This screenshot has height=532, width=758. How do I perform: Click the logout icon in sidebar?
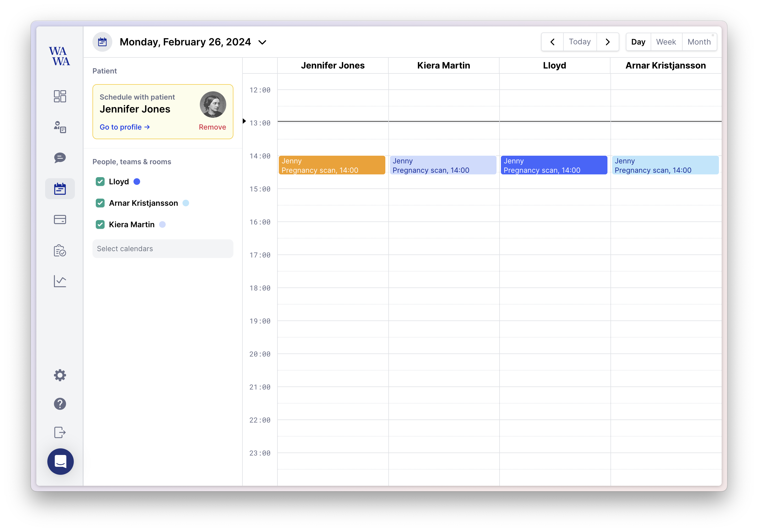[x=60, y=432]
